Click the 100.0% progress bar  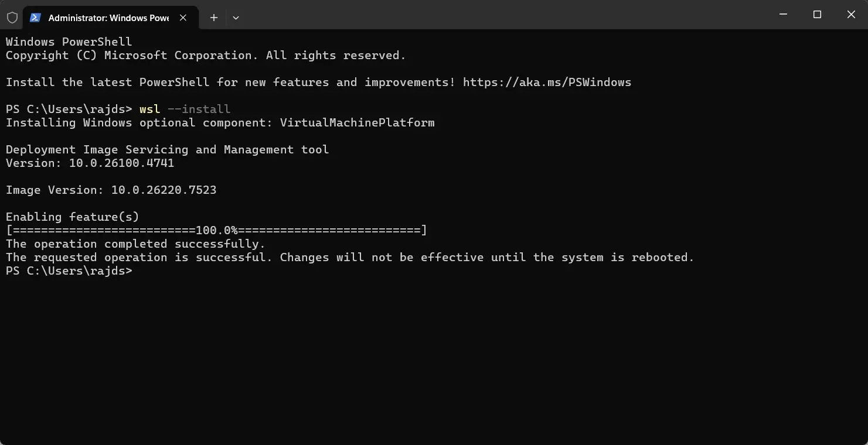216,230
